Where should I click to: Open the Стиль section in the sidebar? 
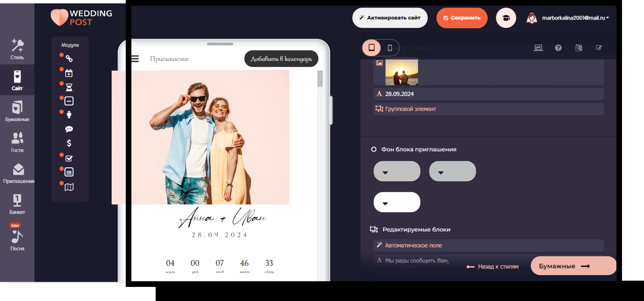tap(17, 49)
